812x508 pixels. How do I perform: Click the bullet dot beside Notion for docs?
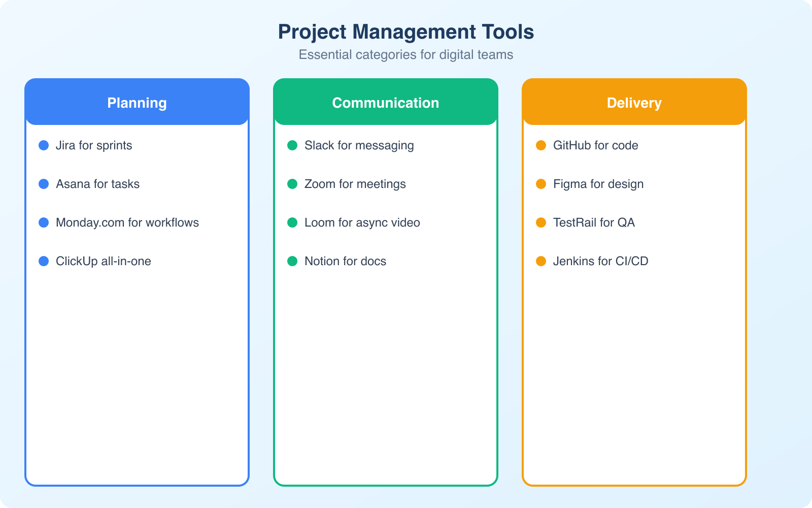(292, 261)
